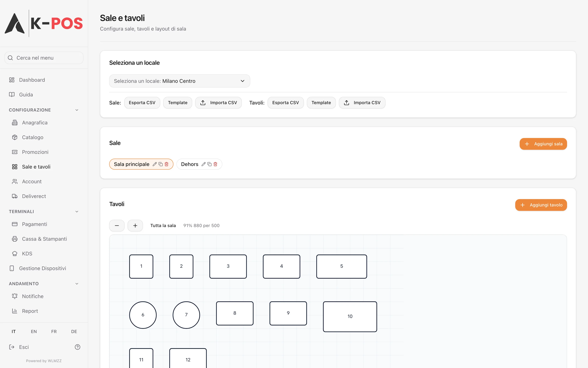
Task: Select table 3 on the floor plan
Action: tap(228, 266)
